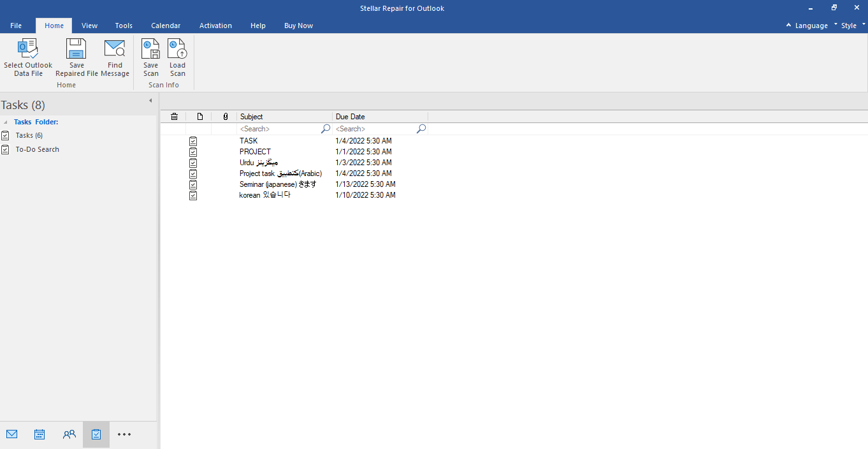Click the Due Date search magnifier icon
The image size is (868, 449).
click(421, 129)
